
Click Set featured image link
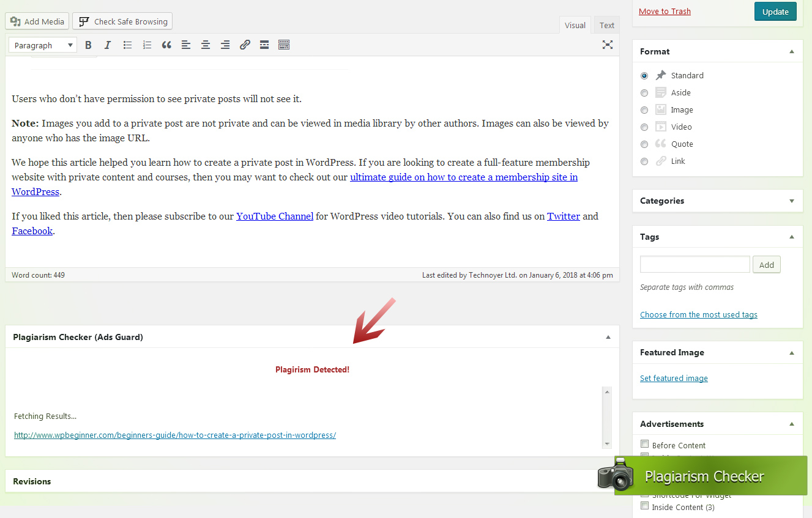674,378
